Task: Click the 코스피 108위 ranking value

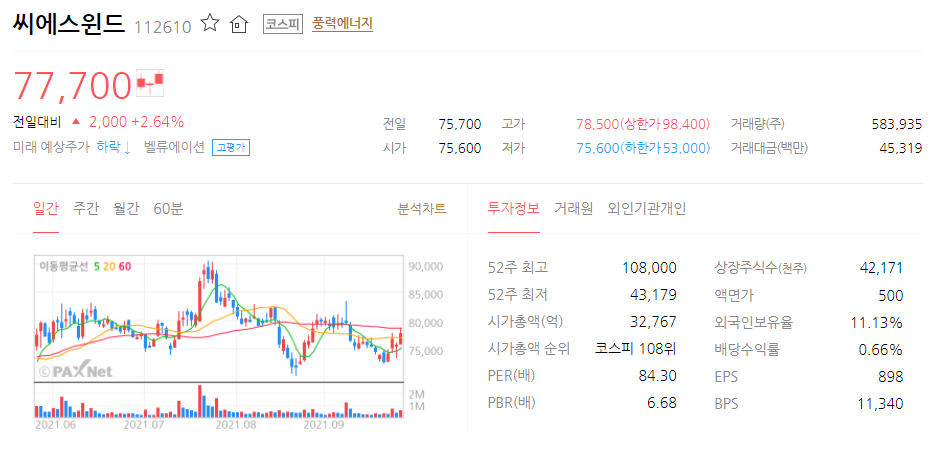Action: click(636, 349)
